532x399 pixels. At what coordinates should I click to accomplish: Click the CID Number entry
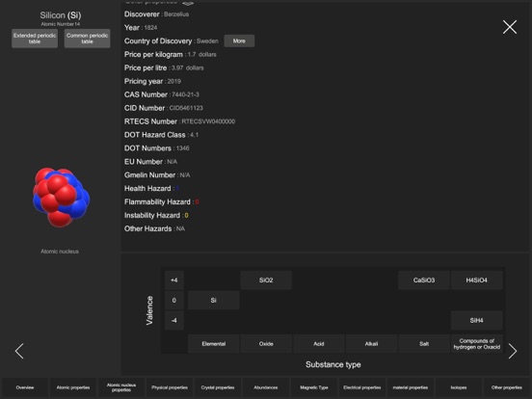(x=164, y=108)
